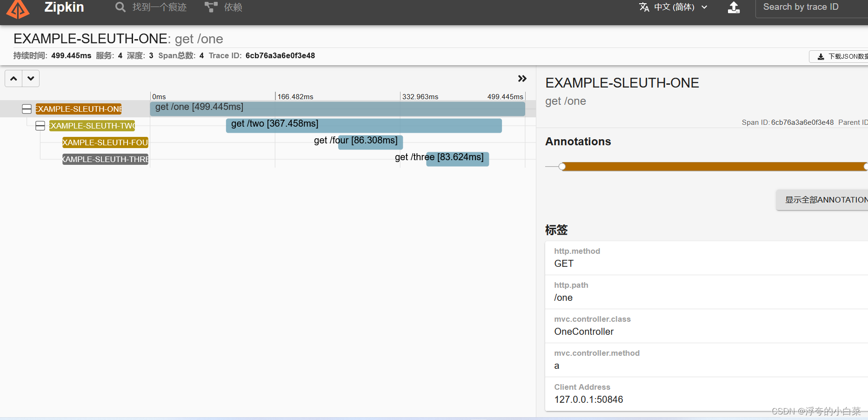Select the get /one span bar
Screen dimensions: 868x420
tap(338, 108)
